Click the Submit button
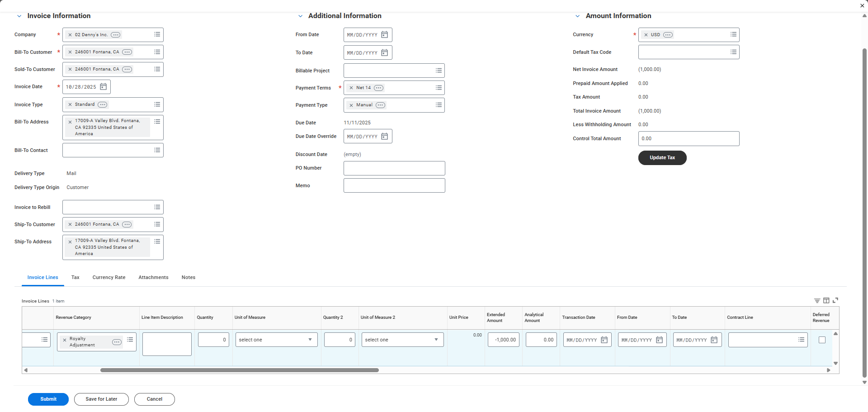This screenshot has height=412, width=868. coord(48,399)
